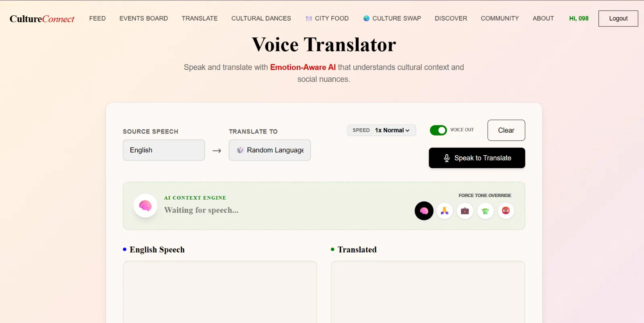Screen dimensions: 644x323
Task: Click the Translate To label
Action: [253, 132]
